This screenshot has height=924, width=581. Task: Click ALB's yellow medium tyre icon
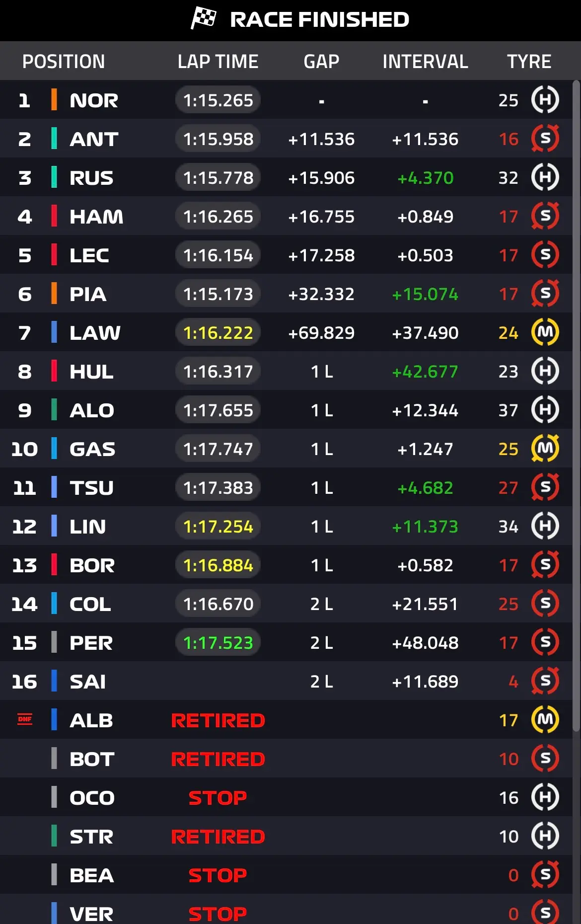click(x=545, y=720)
